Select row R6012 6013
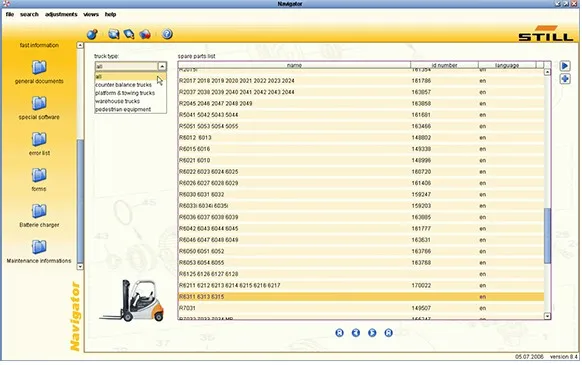 coord(361,137)
